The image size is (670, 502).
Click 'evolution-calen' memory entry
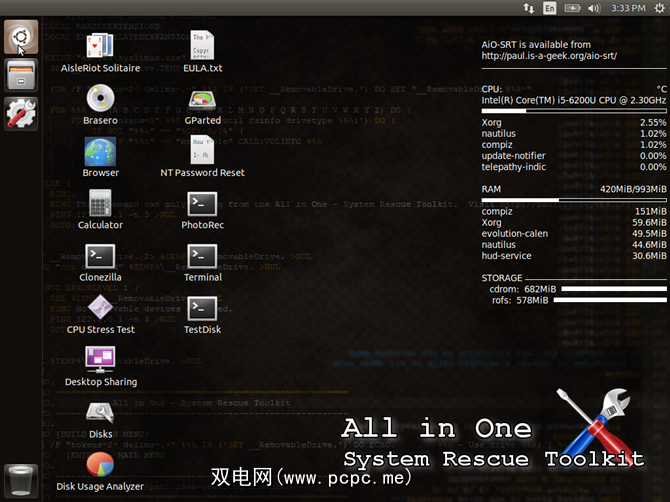click(514, 233)
